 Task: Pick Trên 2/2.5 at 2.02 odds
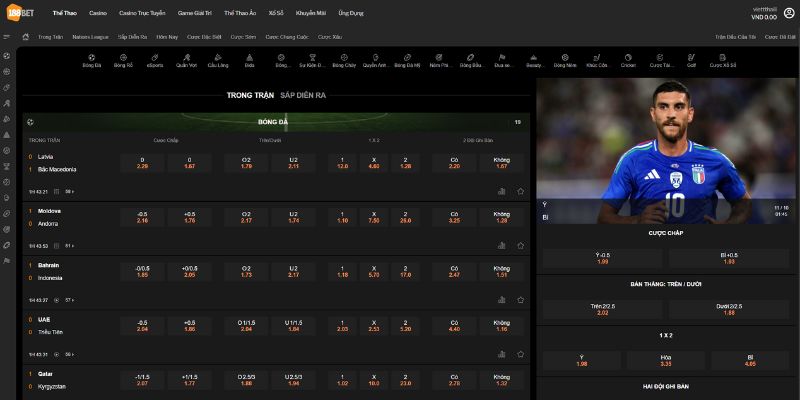point(602,312)
